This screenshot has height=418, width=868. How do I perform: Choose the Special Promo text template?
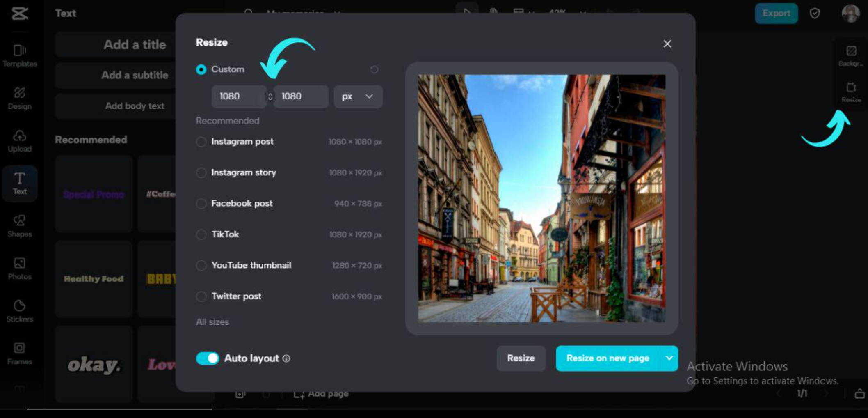94,194
